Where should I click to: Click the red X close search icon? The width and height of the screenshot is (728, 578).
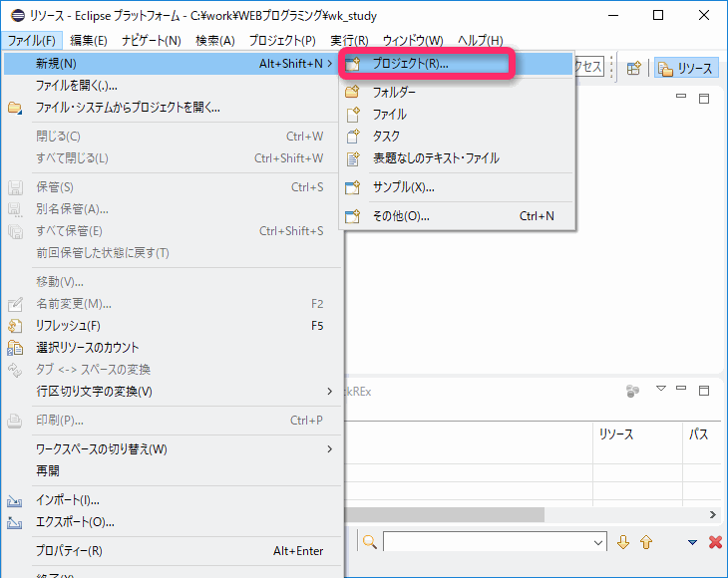pyautogui.click(x=715, y=542)
